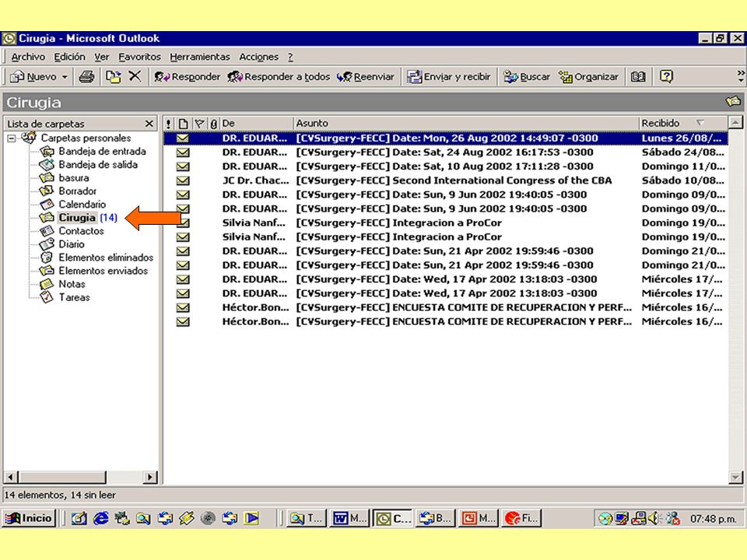Open Elementos enviados folder
The image size is (747, 560).
tap(103, 271)
